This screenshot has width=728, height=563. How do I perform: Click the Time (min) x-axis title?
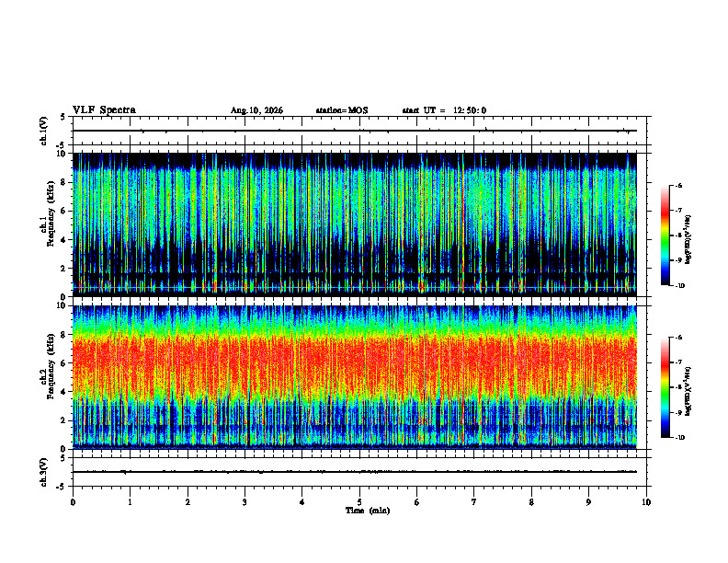coord(368,511)
